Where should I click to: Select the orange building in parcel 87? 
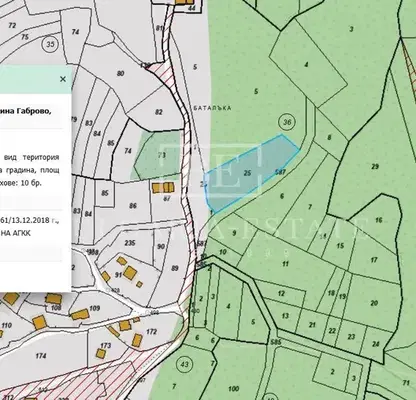coord(163,188)
